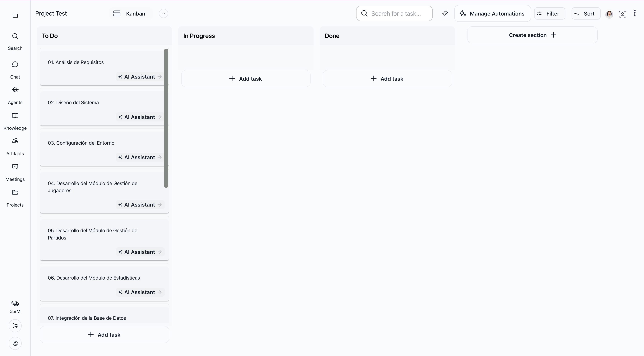
Task: Open Manage Automations
Action: [x=493, y=13]
